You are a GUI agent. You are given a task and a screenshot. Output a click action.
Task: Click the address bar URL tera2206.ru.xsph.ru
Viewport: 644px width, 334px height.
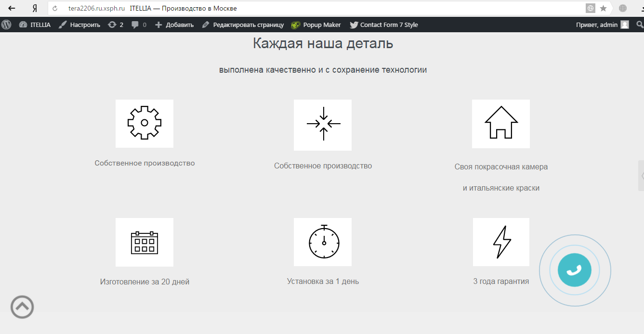(x=96, y=9)
